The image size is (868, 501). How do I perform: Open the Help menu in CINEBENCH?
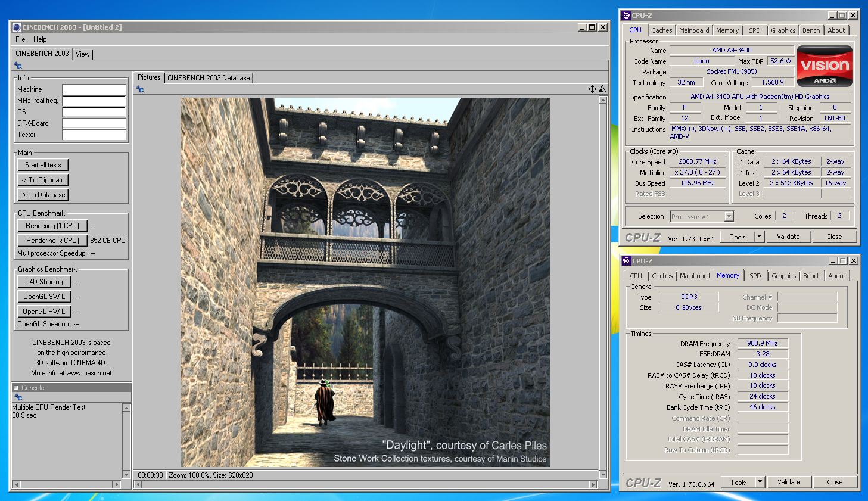[x=40, y=39]
